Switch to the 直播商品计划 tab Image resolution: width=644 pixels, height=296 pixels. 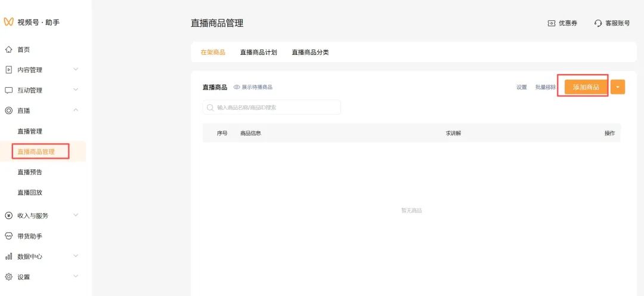click(x=258, y=52)
